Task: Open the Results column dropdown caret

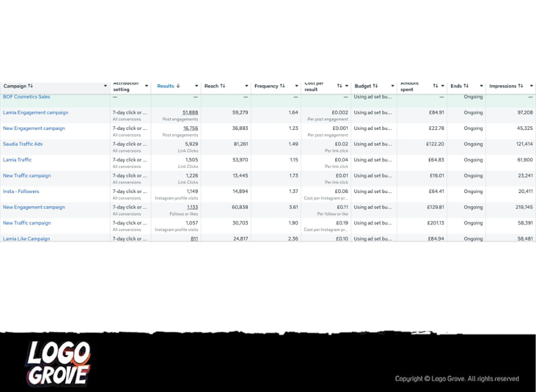Action: 197,86
